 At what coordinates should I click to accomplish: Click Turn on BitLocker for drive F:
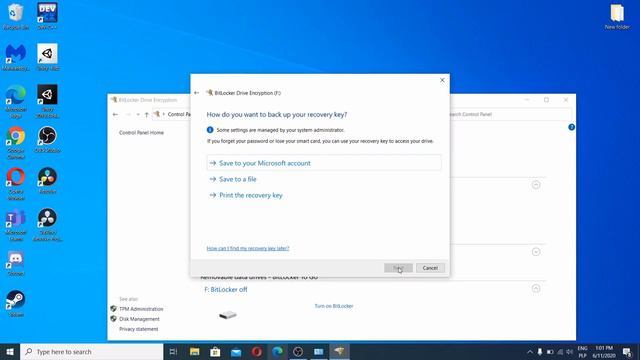click(333, 306)
